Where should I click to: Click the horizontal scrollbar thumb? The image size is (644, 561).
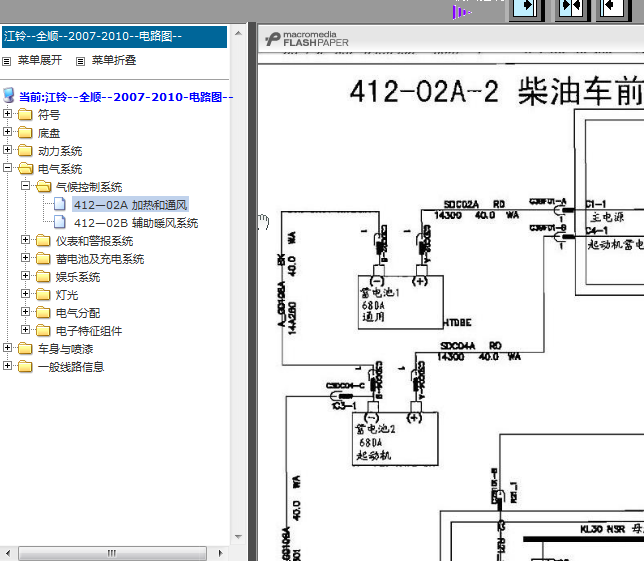point(112,553)
